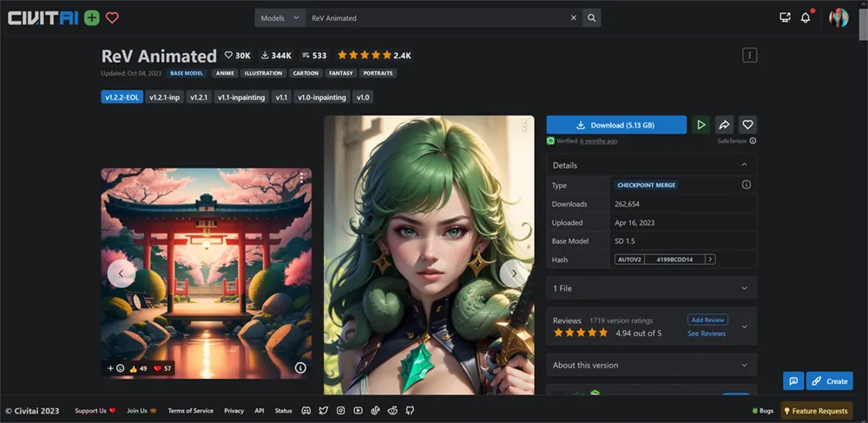
Task: Click the magnifying glass search button
Action: 592,17
